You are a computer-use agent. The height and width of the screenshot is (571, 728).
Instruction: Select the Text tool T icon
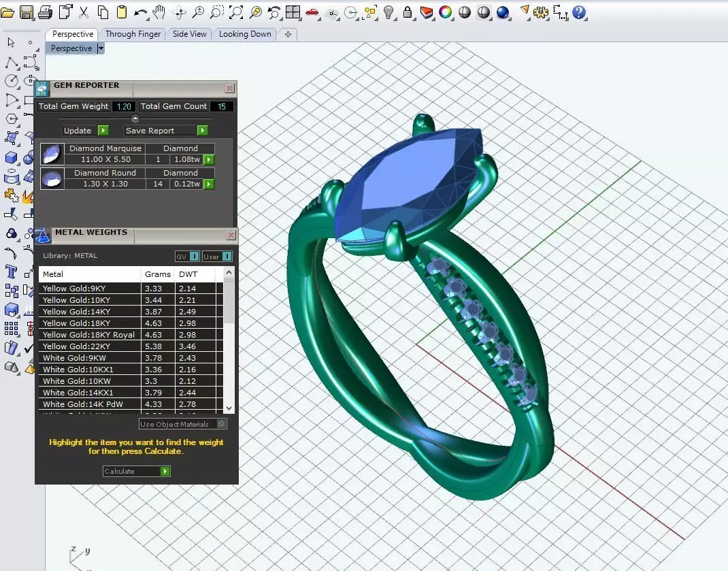(x=12, y=272)
